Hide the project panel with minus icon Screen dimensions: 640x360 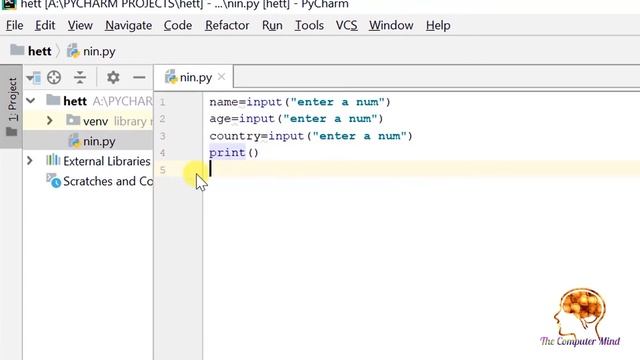coord(139,77)
